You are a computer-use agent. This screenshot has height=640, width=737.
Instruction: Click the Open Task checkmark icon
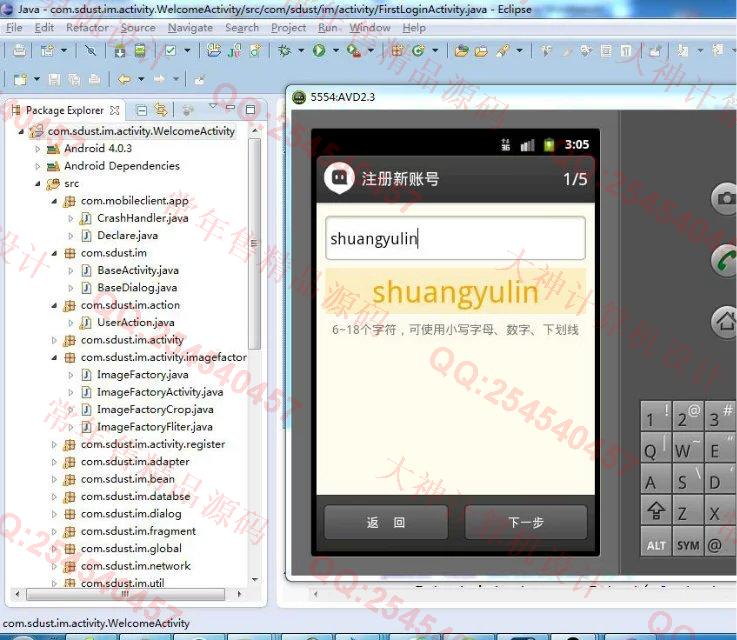[171, 50]
